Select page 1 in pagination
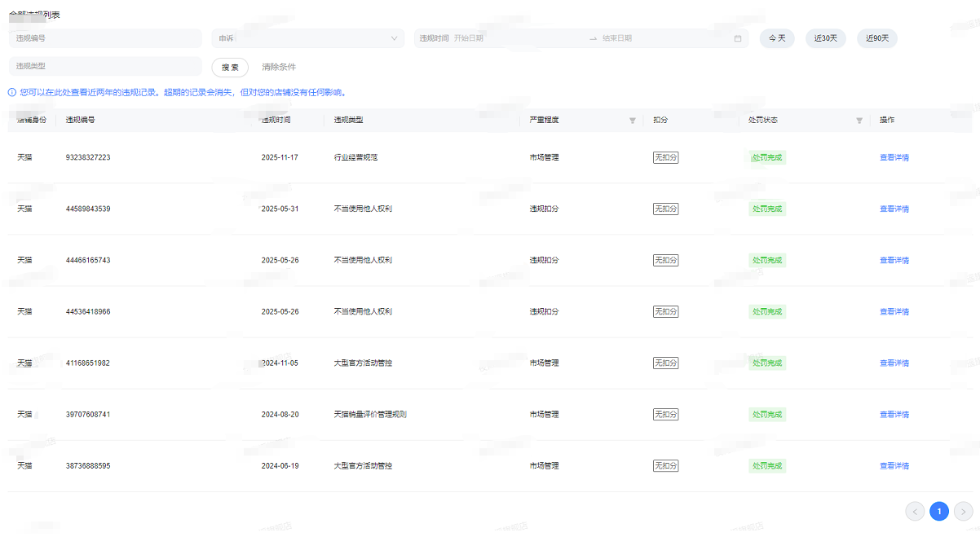 pyautogui.click(x=938, y=511)
